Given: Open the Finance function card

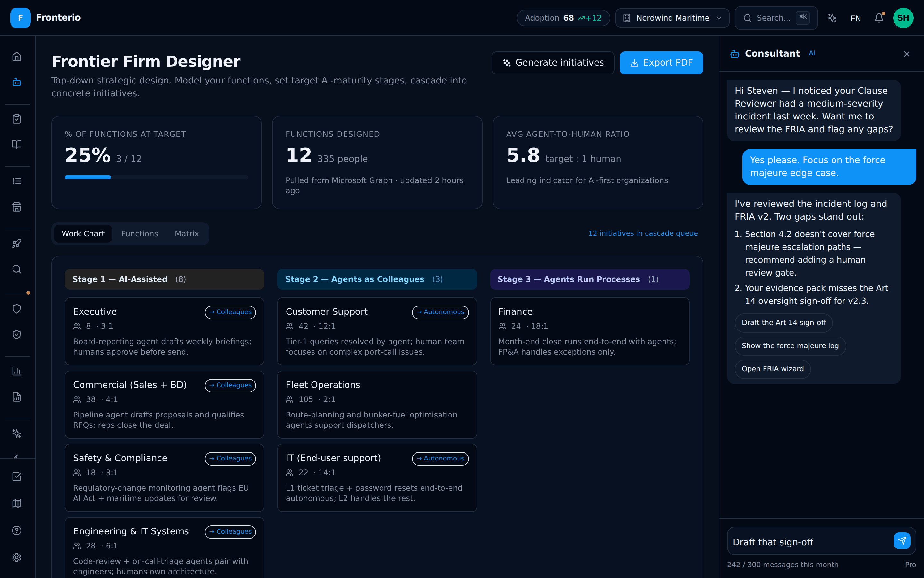Looking at the screenshot, I should point(589,331).
